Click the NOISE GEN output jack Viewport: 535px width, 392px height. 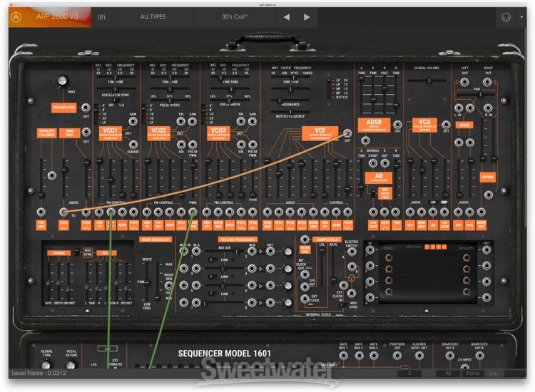coord(169,285)
